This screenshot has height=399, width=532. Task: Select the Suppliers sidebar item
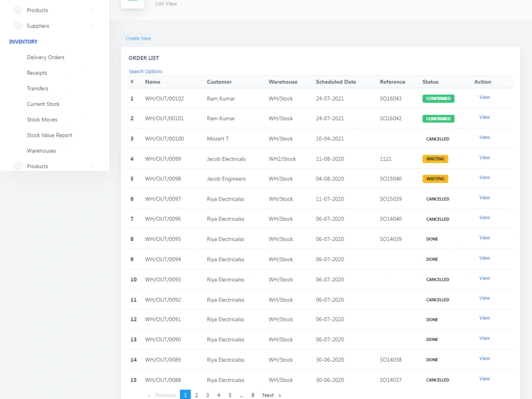[38, 26]
